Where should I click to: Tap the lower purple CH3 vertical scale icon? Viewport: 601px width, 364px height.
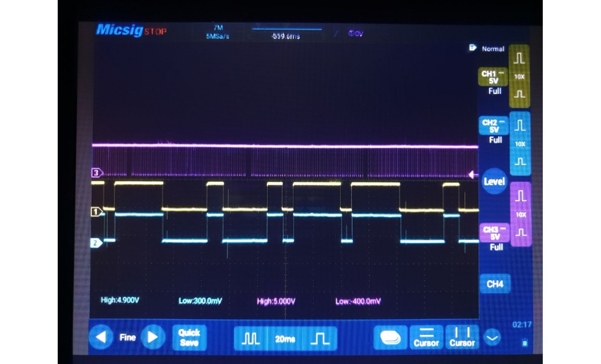520,232
